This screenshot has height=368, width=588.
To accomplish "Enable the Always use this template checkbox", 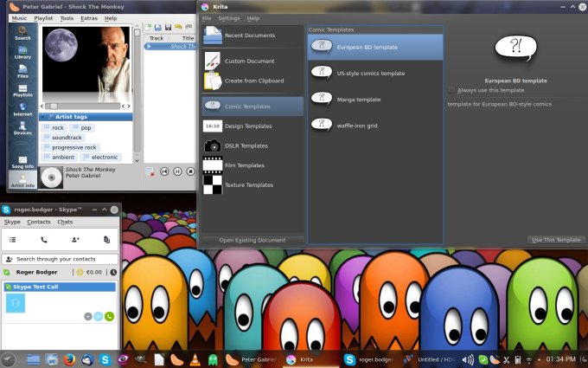I will (451, 90).
